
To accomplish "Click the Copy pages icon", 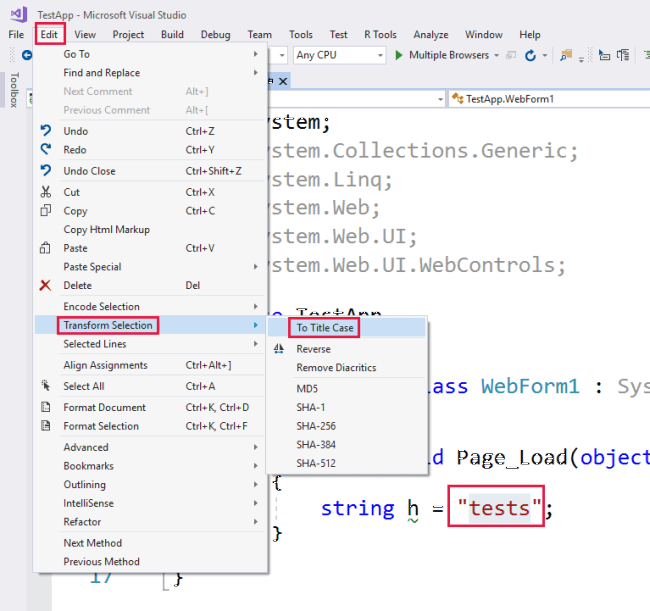I will (46, 211).
